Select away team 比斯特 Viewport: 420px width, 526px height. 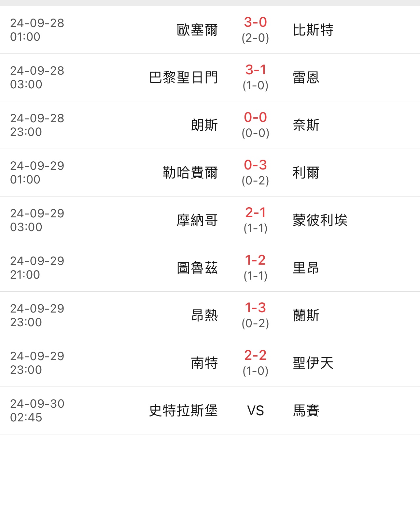click(313, 30)
